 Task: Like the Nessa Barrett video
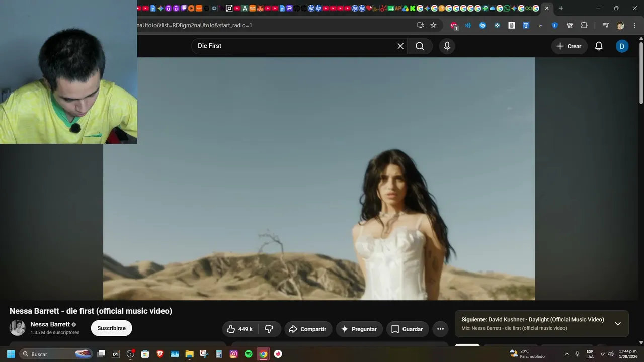[x=239, y=329]
